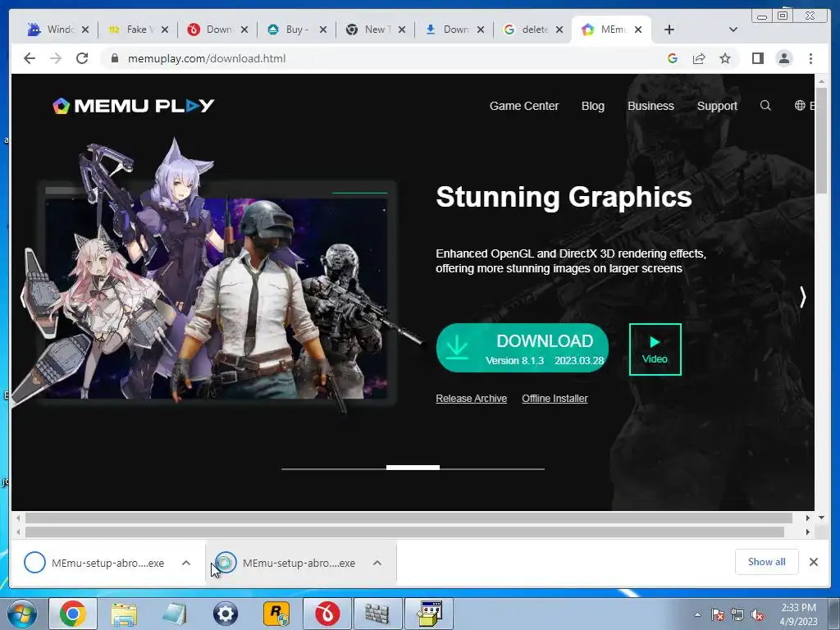Open the Business menu item

click(x=651, y=106)
